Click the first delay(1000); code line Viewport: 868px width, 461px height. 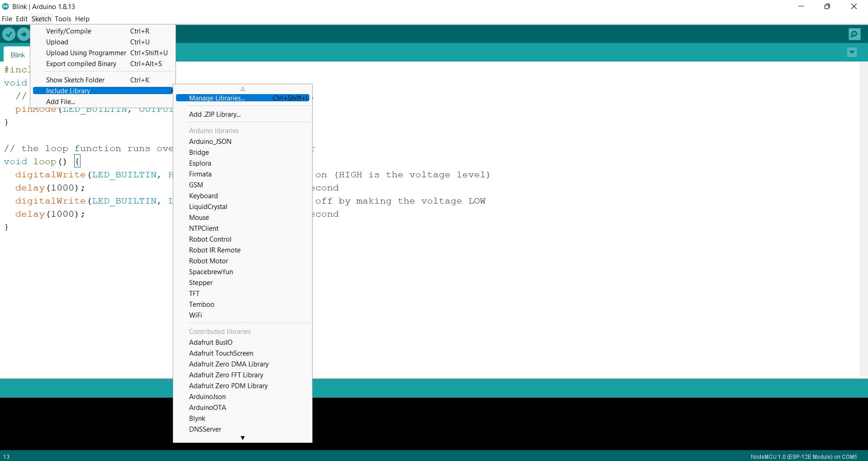click(50, 188)
